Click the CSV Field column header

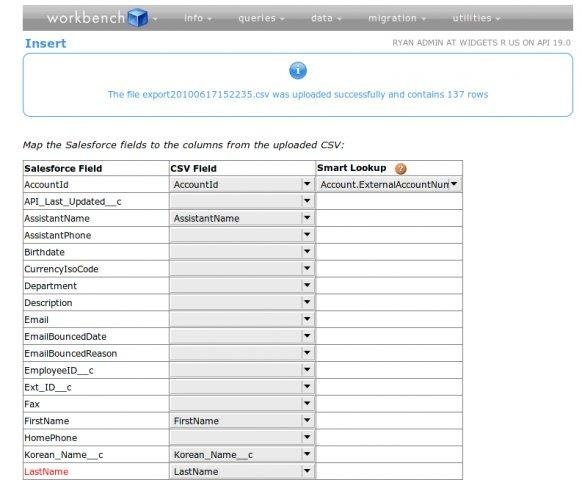[x=193, y=169]
